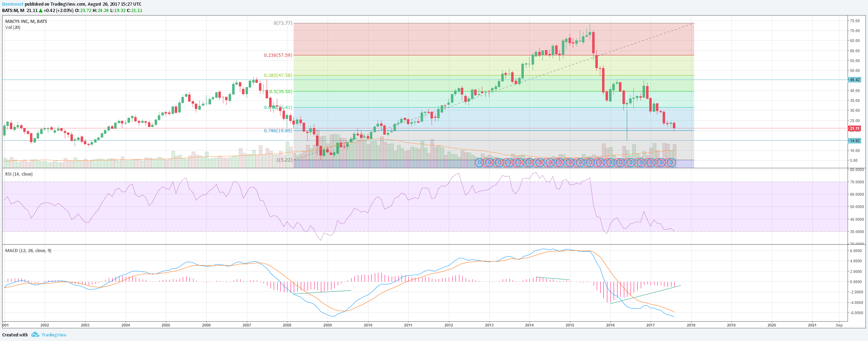Click the 2009 label on time axis
This screenshot has width=868, height=341.
click(328, 325)
